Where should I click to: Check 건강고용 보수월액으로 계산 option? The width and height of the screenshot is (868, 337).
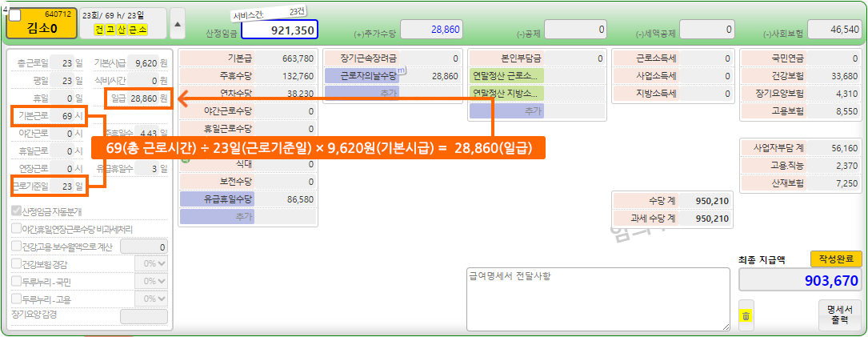pos(17,247)
